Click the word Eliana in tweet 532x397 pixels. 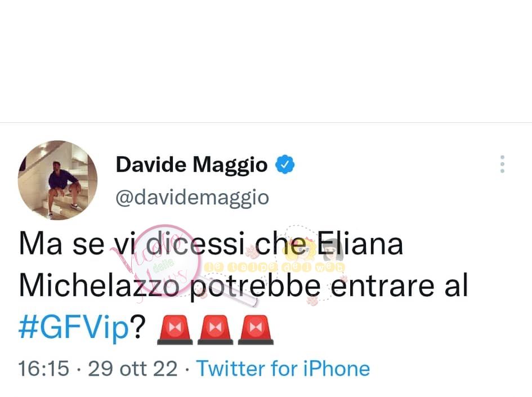click(x=360, y=244)
